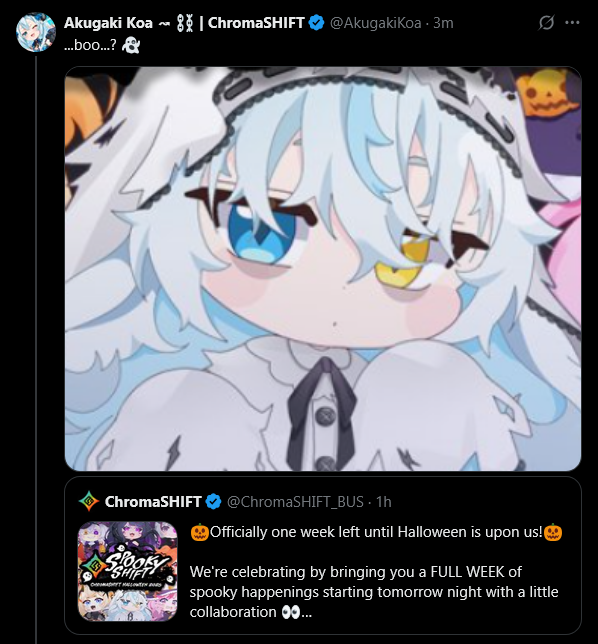This screenshot has width=598, height=644.
Task: View the chibi white-haired character image
Action: point(323,269)
